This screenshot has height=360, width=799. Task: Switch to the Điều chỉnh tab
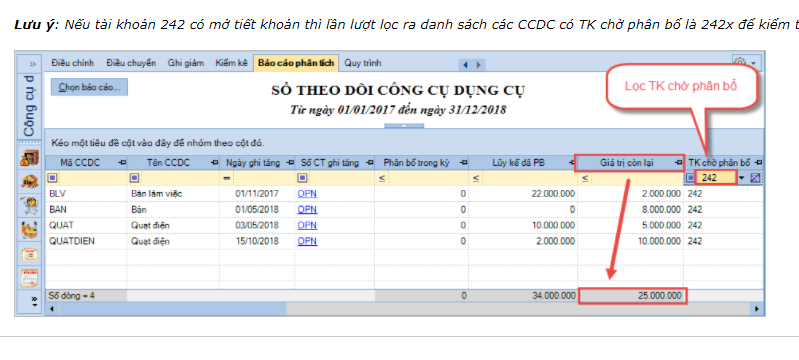(73, 63)
